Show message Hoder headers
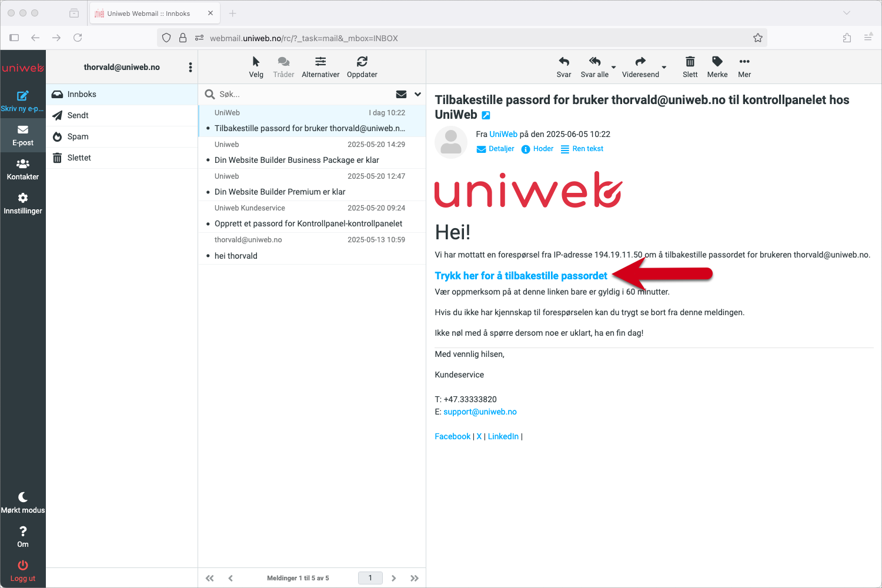Viewport: 882px width, 588px height. [537, 149]
